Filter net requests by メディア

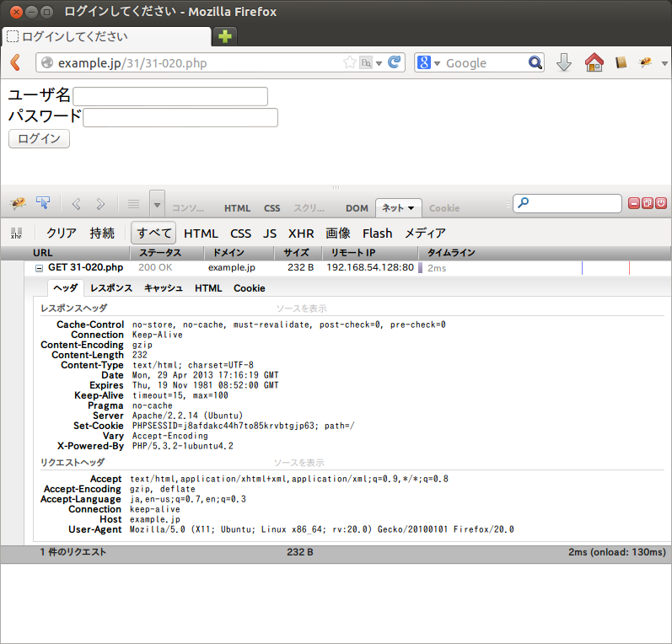[x=425, y=233]
